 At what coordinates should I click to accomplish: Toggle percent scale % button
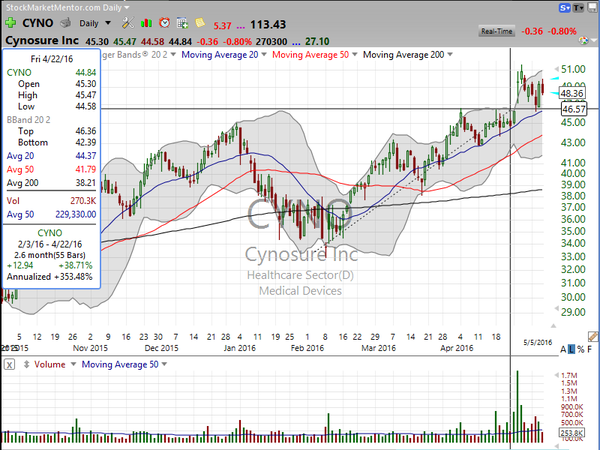pyautogui.click(x=581, y=349)
